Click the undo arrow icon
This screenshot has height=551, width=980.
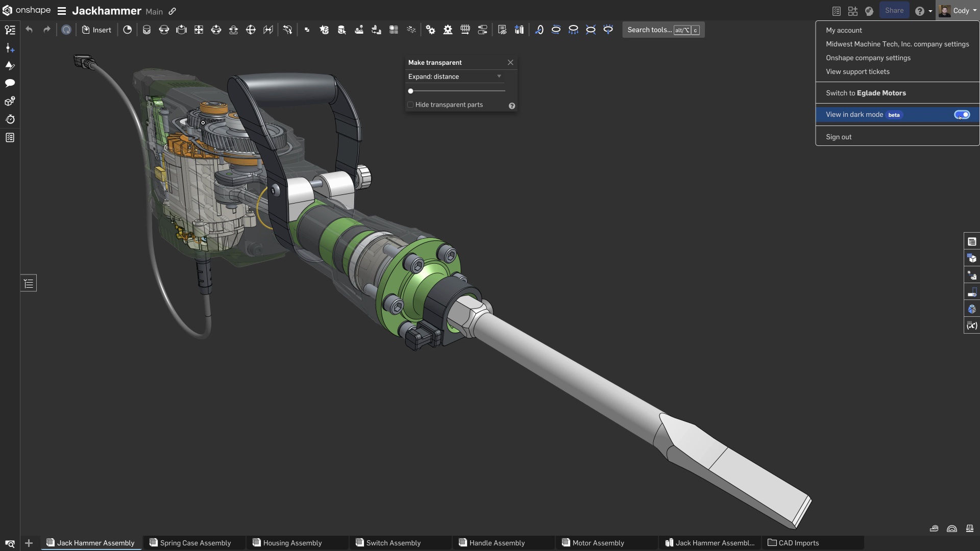[x=29, y=30]
